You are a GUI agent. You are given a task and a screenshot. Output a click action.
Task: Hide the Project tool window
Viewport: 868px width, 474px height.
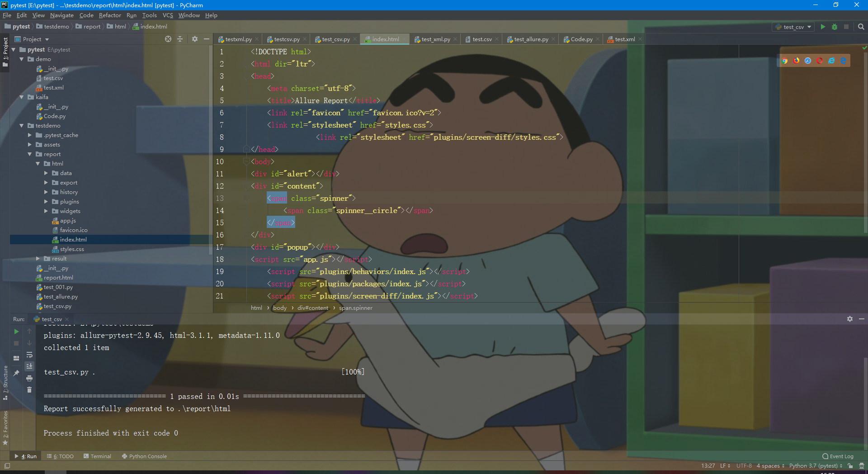pyautogui.click(x=207, y=39)
